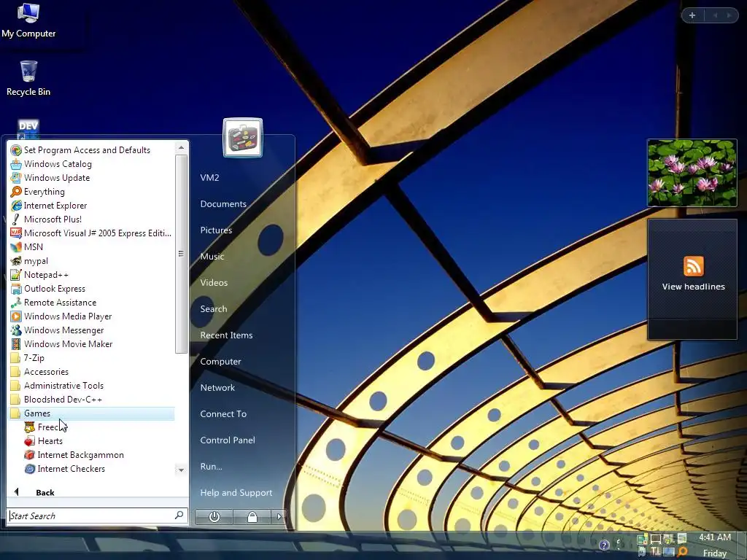
Task: Launch MSN from the start menu
Action: click(91, 246)
